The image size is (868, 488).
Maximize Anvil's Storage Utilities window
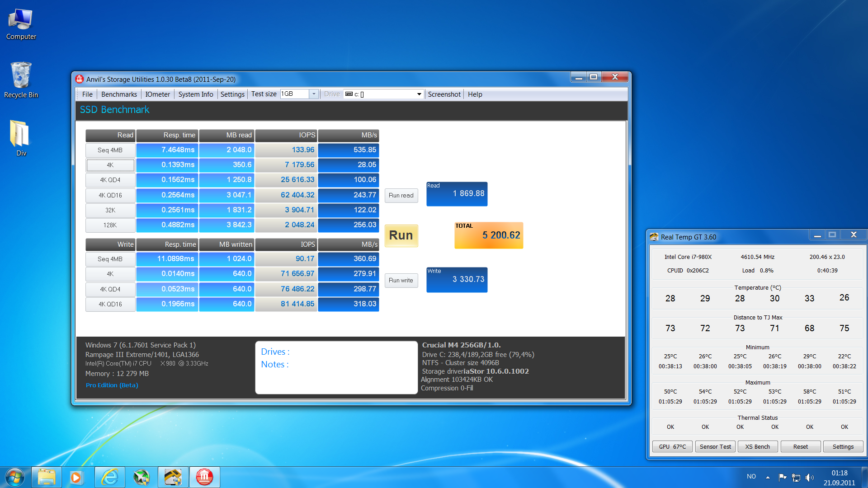[x=594, y=77]
